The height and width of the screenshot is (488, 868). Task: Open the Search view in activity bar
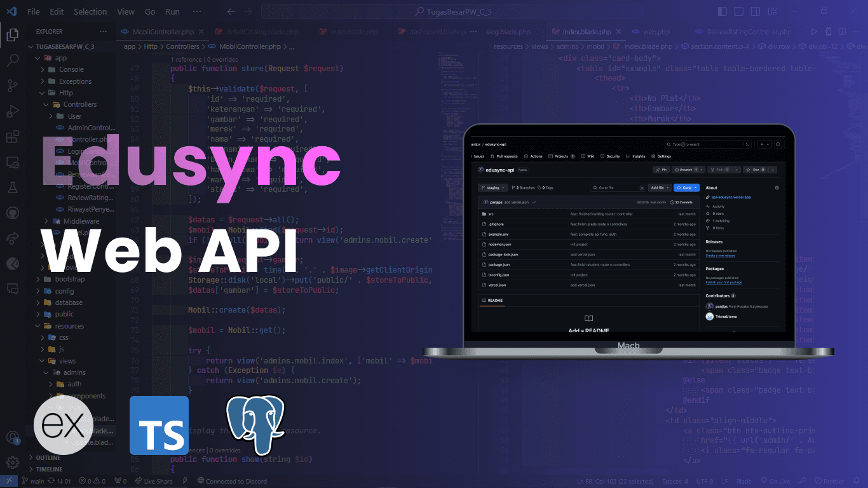[12, 60]
